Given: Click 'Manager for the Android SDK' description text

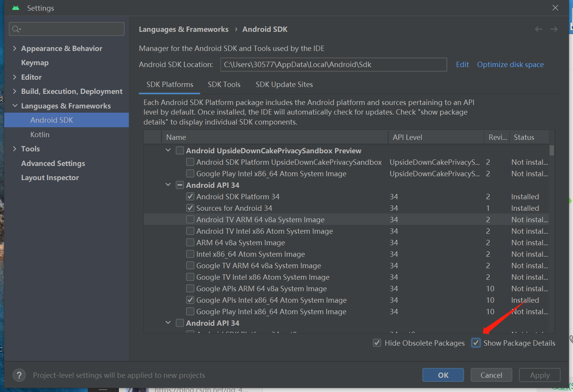Looking at the screenshot, I should pyautogui.click(x=232, y=48).
